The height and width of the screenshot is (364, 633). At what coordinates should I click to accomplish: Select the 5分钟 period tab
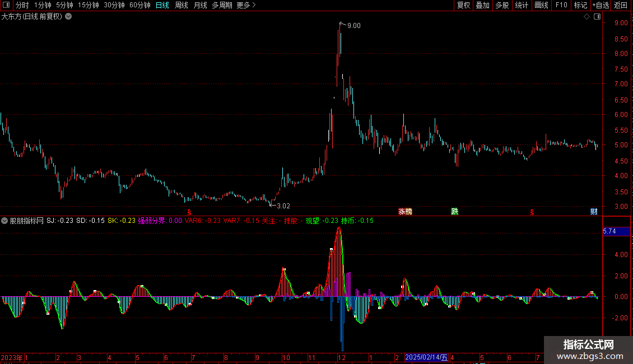(64, 5)
